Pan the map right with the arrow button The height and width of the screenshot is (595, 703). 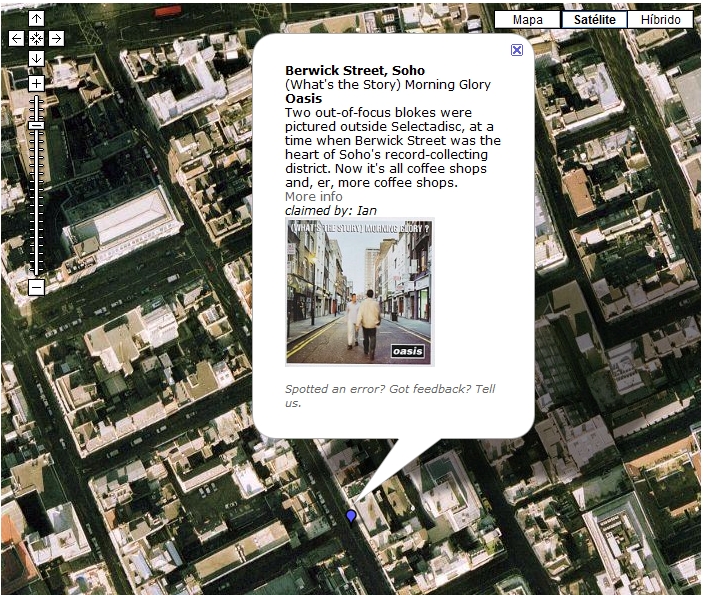pos(56,39)
